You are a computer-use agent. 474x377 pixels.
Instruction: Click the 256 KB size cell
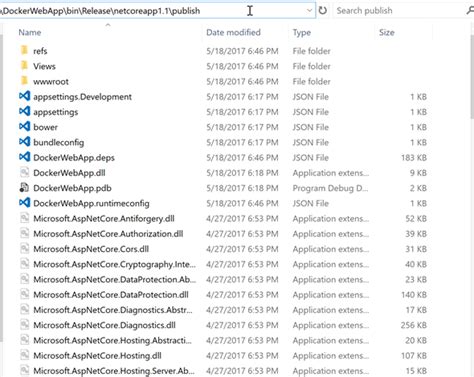[x=414, y=325]
